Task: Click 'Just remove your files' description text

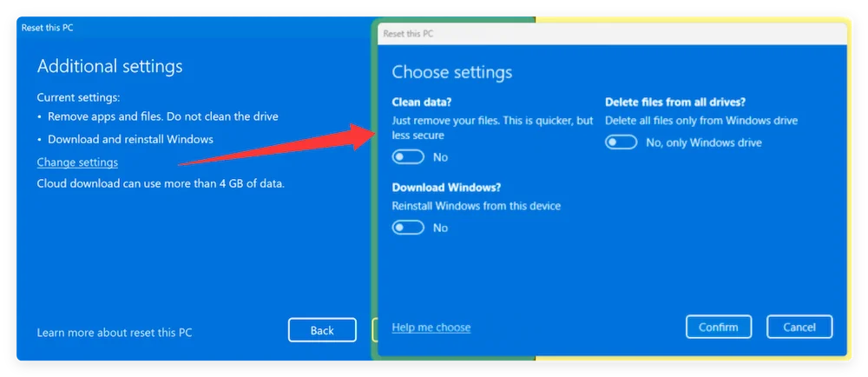Action: point(493,128)
